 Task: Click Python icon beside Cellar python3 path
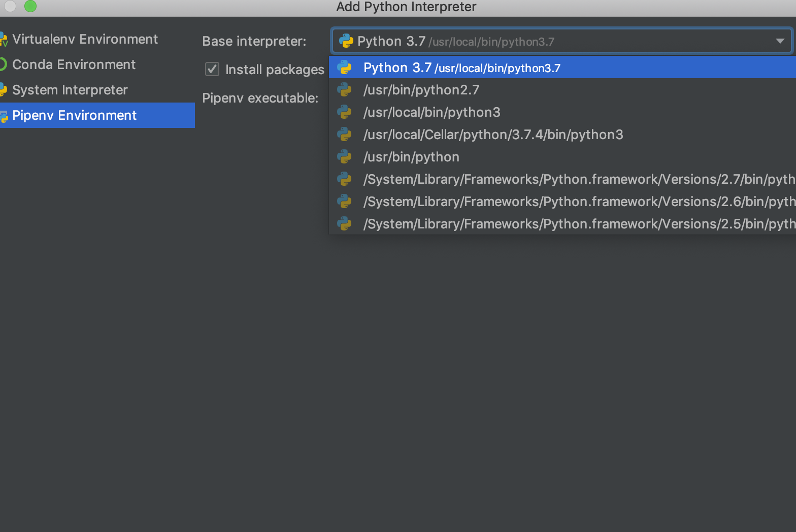tap(344, 135)
